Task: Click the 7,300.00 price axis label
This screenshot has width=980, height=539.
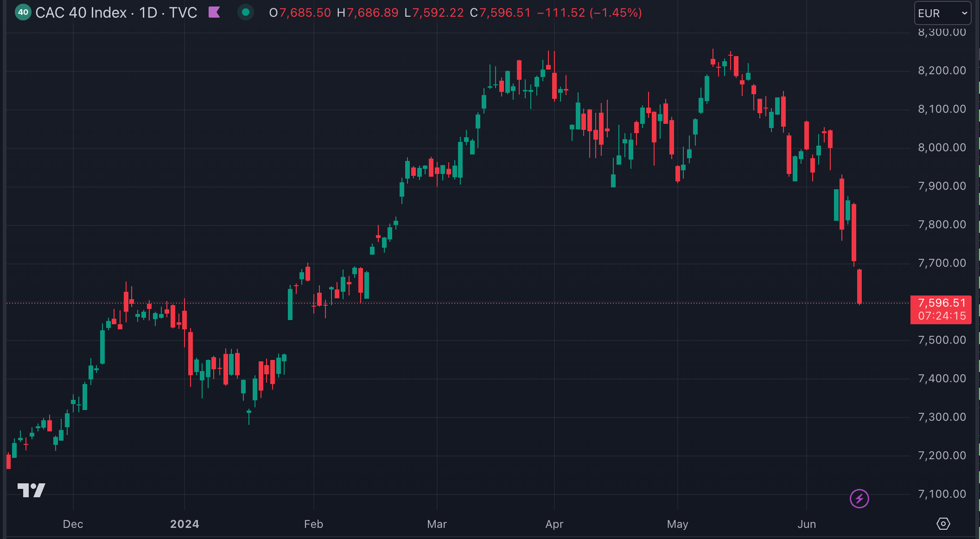Action: coord(942,417)
